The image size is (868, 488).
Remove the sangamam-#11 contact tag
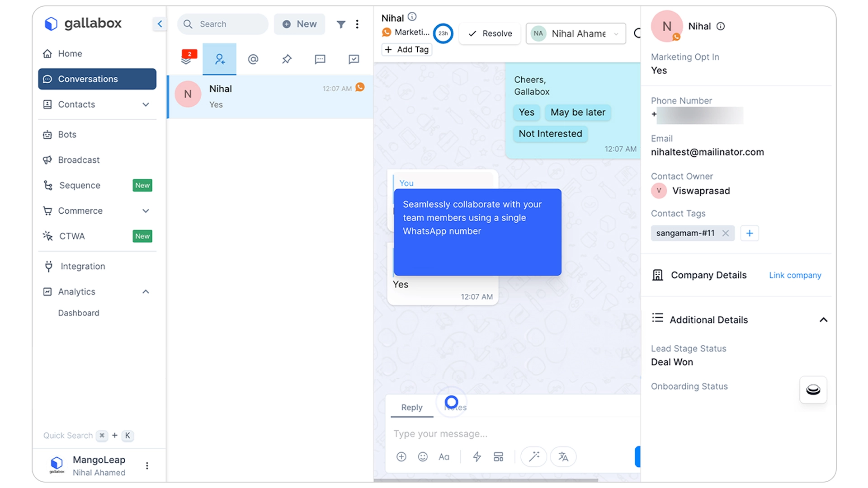pos(726,233)
